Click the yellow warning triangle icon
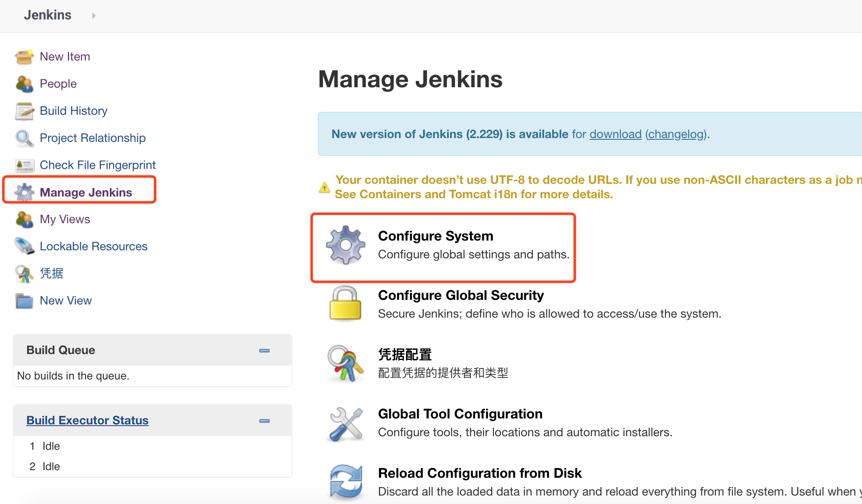 point(324,187)
